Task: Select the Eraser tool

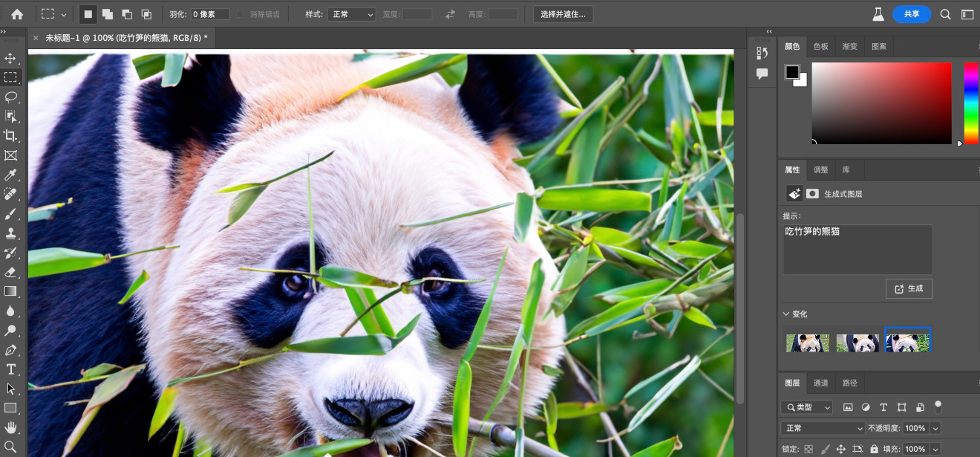Action: pyautogui.click(x=10, y=272)
